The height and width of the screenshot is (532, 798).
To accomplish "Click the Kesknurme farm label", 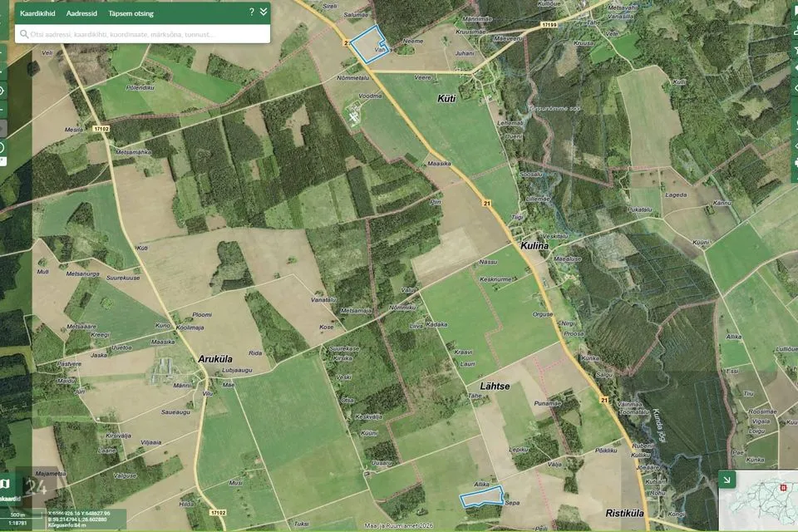I will (496, 279).
